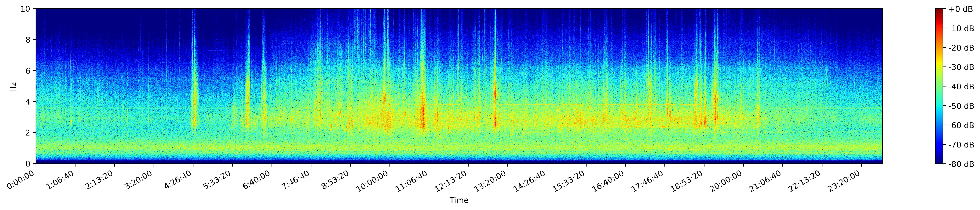Viewport: 980px width, 210px height.
Task: Click the Time x-axis title
Action: click(x=459, y=200)
